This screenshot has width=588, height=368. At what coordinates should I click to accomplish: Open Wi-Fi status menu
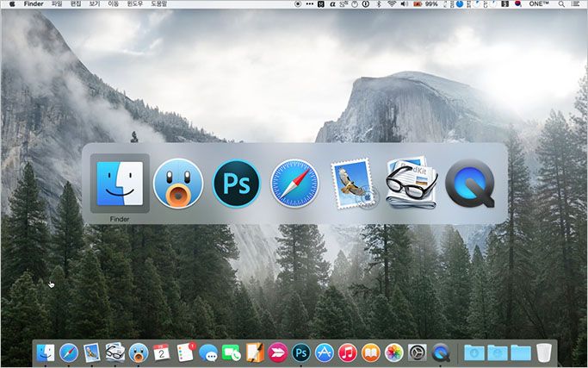pyautogui.click(x=392, y=3)
